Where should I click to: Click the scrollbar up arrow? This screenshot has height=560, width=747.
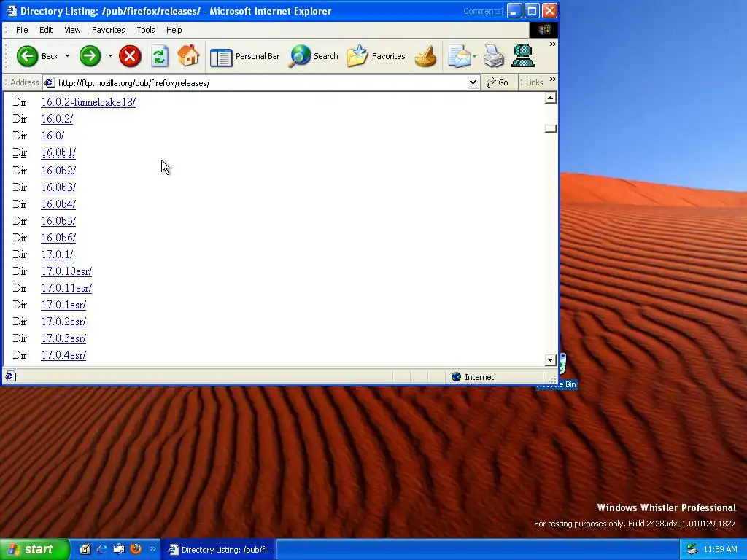[x=550, y=98]
